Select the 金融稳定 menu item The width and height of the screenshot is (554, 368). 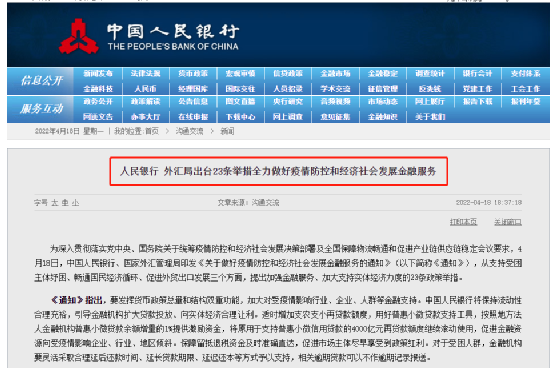click(383, 73)
